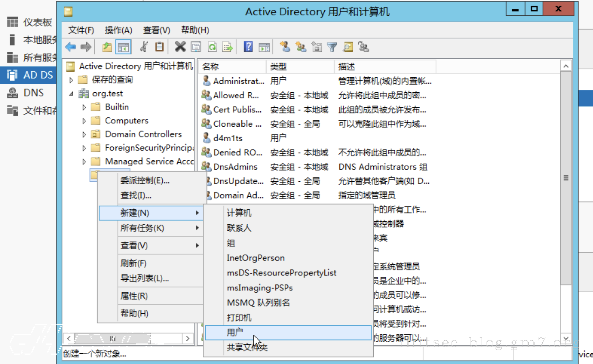Click the create new group toolbar icon
593x364 pixels.
(x=301, y=47)
